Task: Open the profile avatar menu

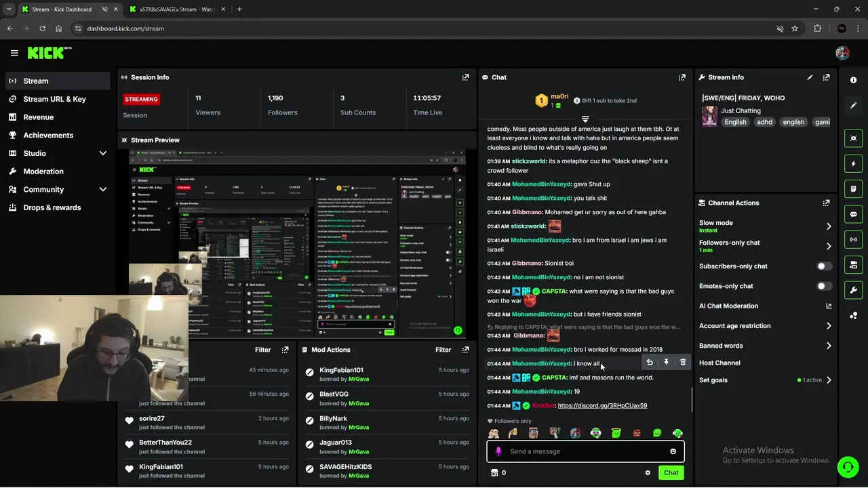Action: 842,53
